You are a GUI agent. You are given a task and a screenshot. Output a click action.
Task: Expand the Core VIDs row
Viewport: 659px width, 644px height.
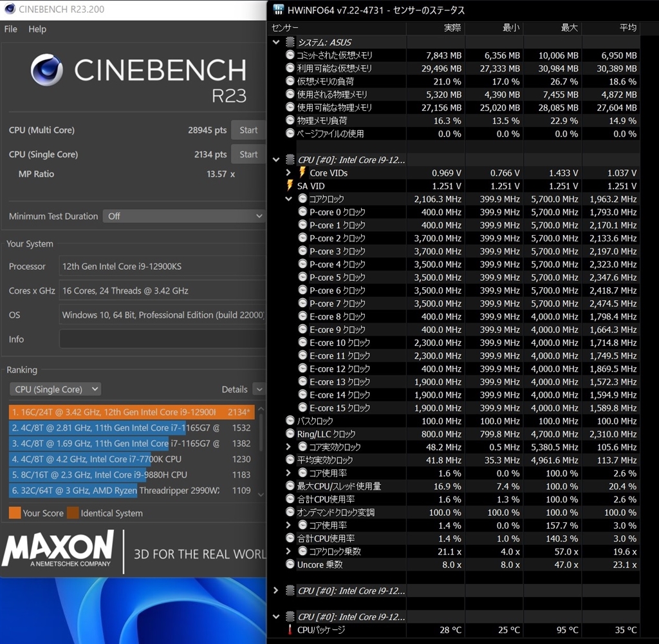(288, 173)
